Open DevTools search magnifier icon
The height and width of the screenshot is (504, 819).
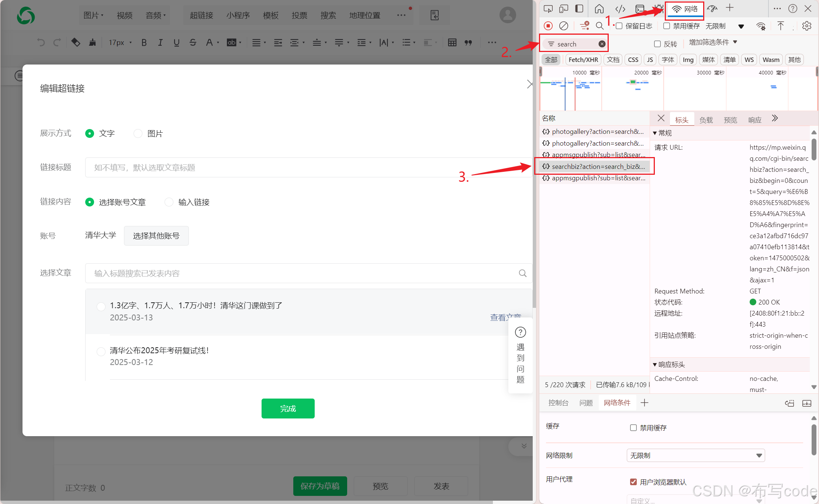point(600,26)
